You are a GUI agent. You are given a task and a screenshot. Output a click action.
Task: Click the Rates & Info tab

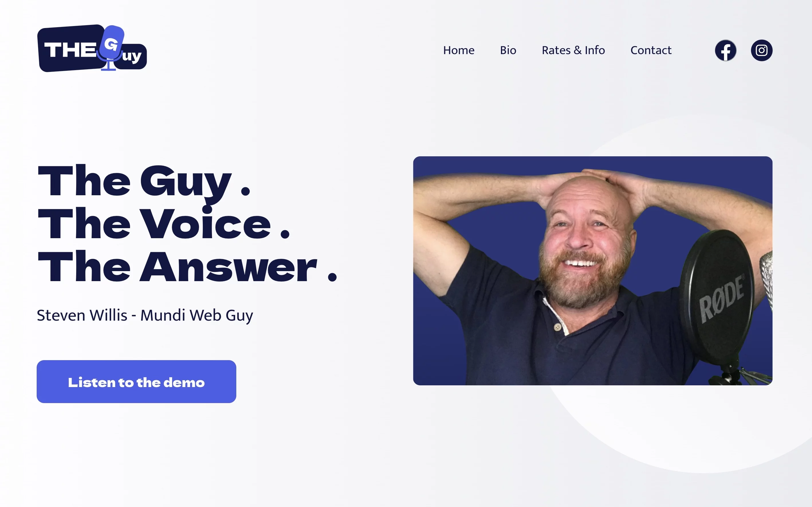click(573, 50)
